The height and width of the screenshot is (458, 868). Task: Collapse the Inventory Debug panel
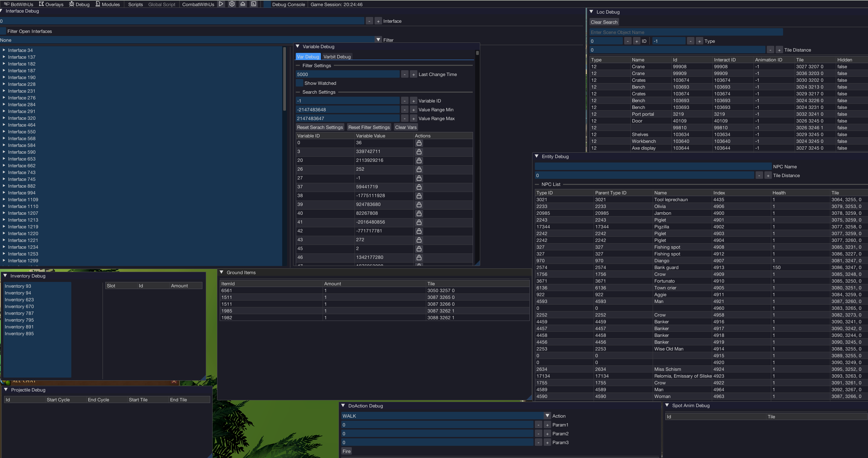coord(5,276)
